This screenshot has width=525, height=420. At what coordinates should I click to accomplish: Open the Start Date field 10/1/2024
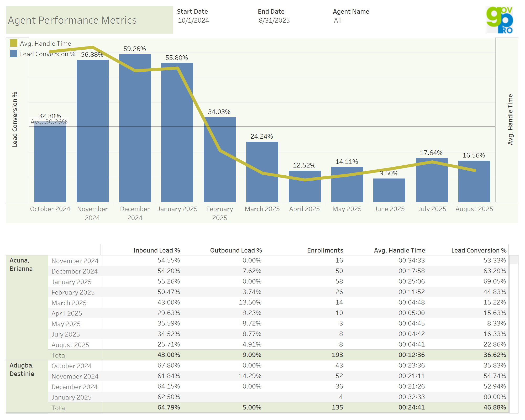(193, 20)
